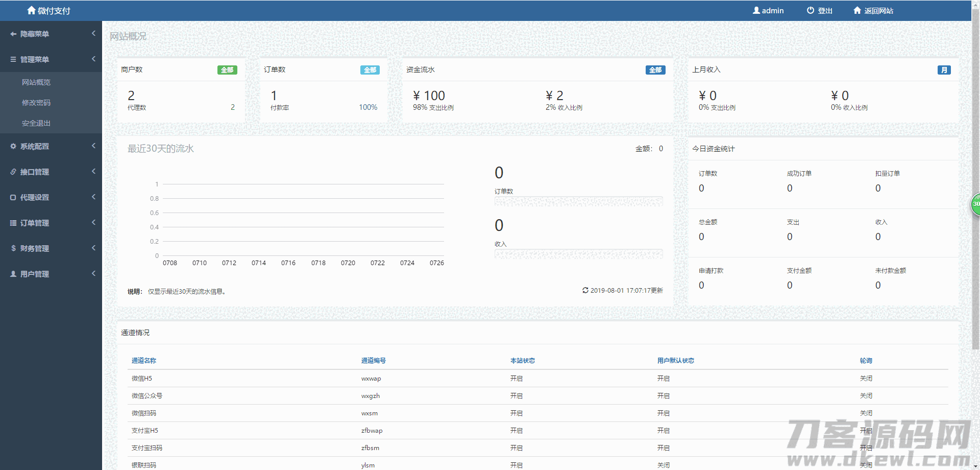Click the list icon for 订单管理
The width and height of the screenshot is (980, 470).
click(x=13, y=223)
